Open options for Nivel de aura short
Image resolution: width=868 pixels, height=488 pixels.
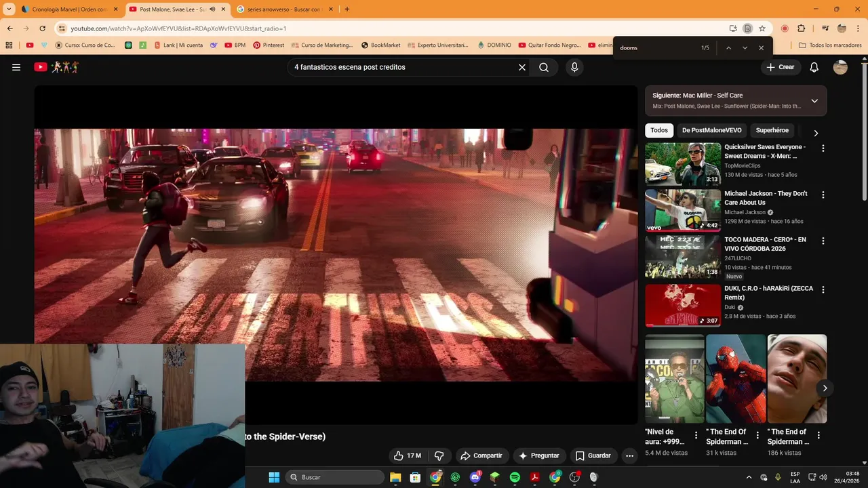tap(696, 435)
